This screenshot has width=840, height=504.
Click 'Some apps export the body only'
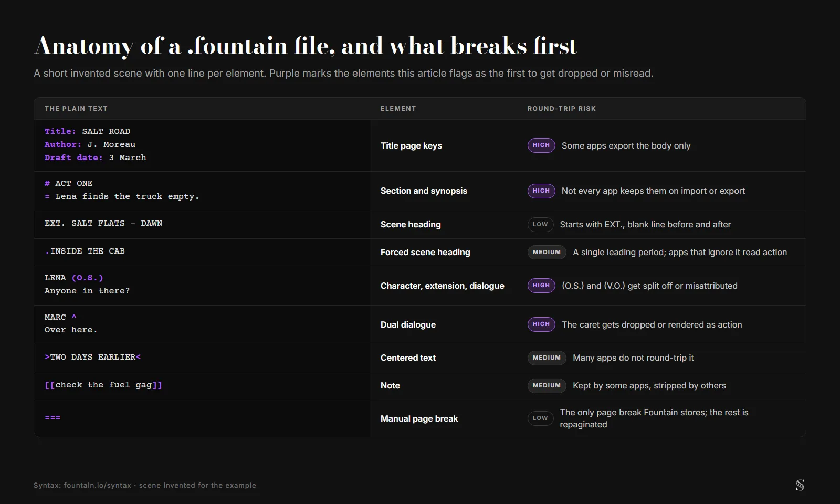626,145
